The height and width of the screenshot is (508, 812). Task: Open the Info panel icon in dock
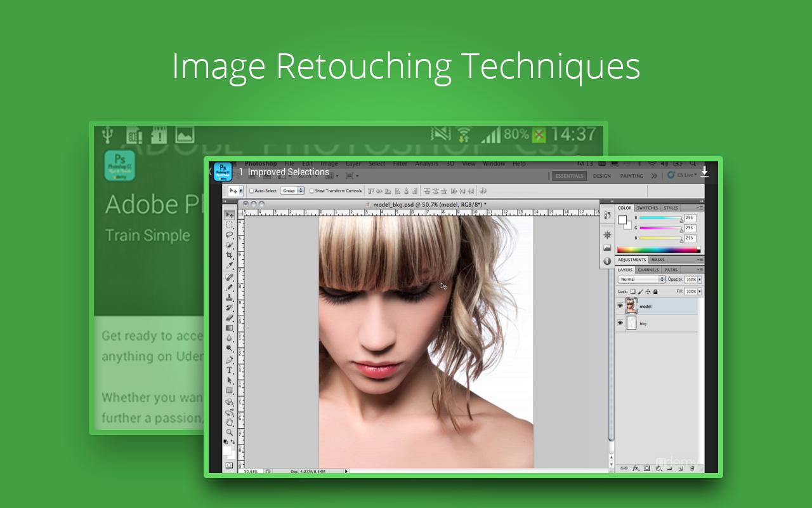click(x=607, y=260)
